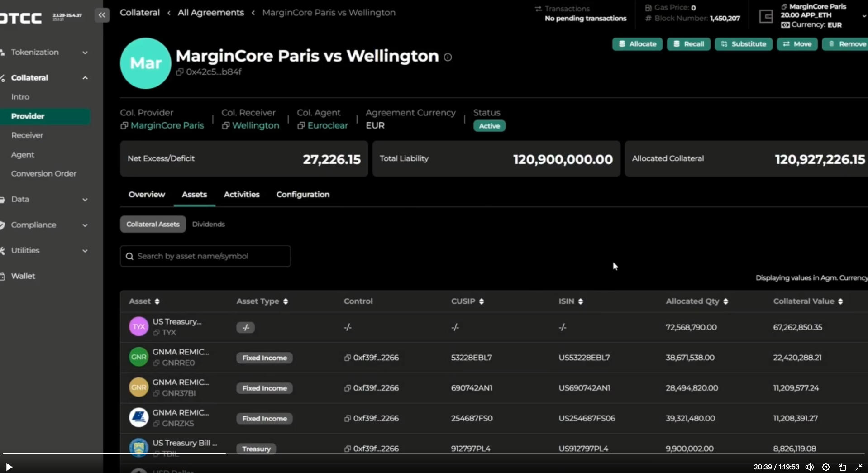Mute video with the speaker icon
Screen dimensions: 868x473
pyautogui.click(x=810, y=467)
